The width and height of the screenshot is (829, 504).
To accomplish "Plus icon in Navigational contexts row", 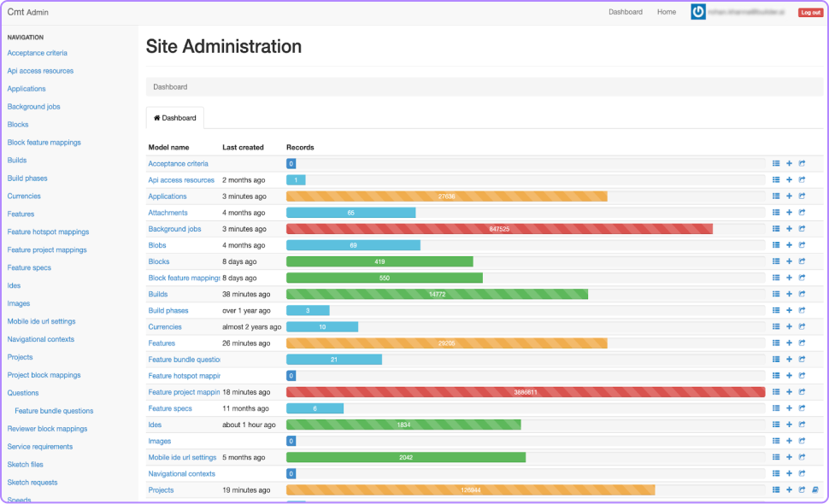I will [x=789, y=474].
